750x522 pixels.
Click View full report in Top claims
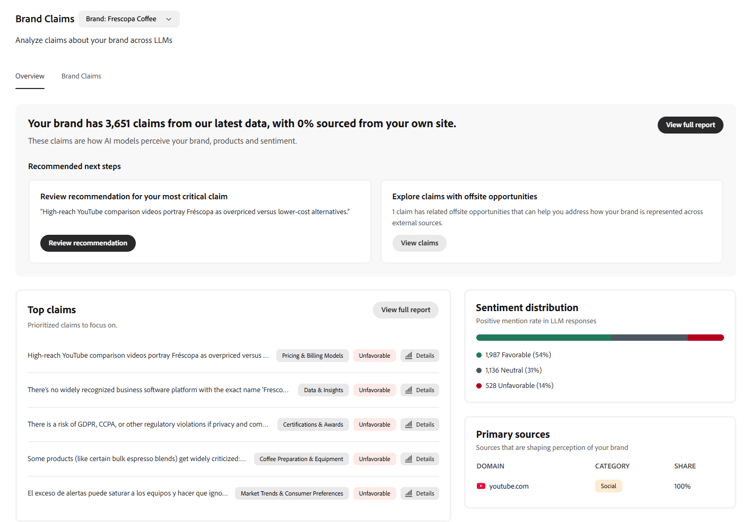(x=406, y=310)
